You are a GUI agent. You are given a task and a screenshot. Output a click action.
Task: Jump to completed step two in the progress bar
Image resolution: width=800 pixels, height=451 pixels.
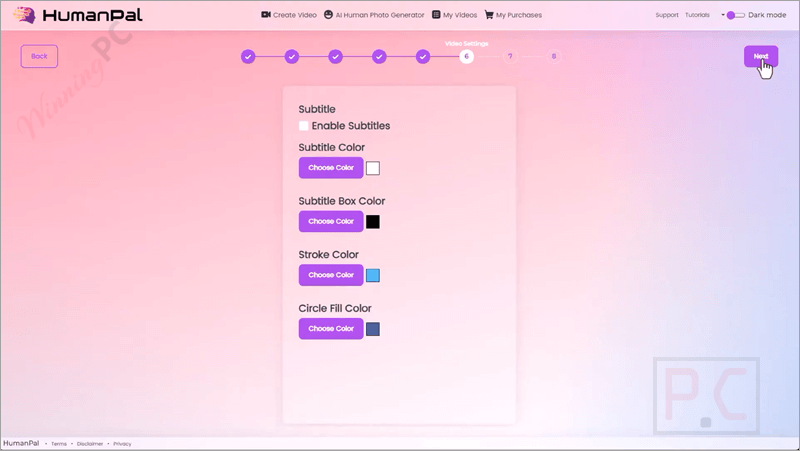tap(292, 57)
